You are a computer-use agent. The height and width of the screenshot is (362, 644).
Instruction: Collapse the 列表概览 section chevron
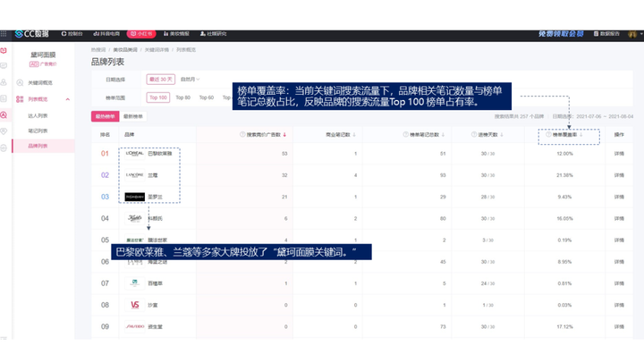point(68,99)
